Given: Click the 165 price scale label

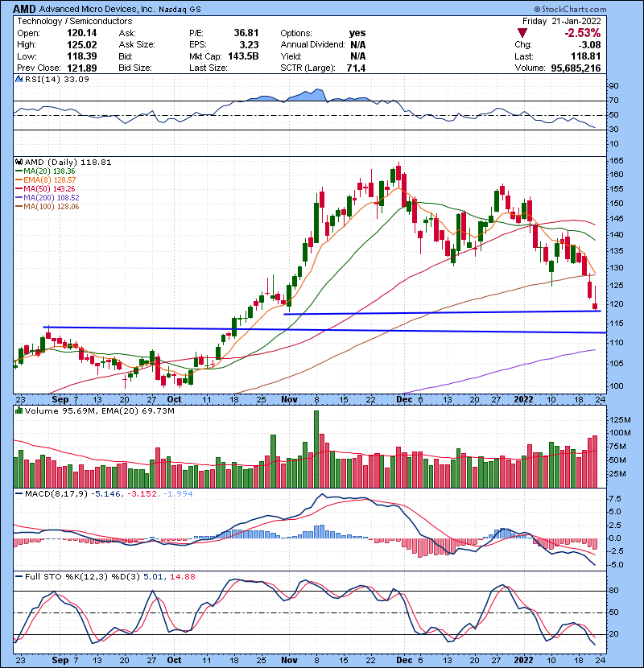Looking at the screenshot, I should 617,161.
